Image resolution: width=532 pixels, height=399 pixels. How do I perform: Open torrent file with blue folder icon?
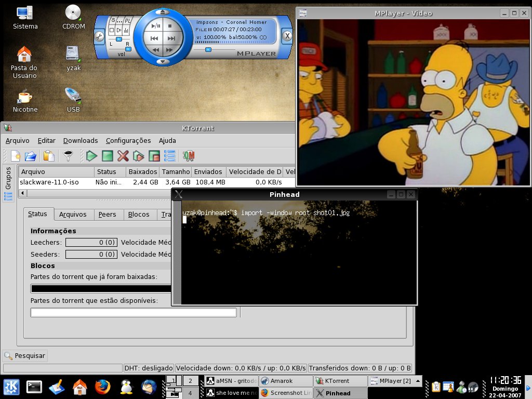(x=31, y=156)
